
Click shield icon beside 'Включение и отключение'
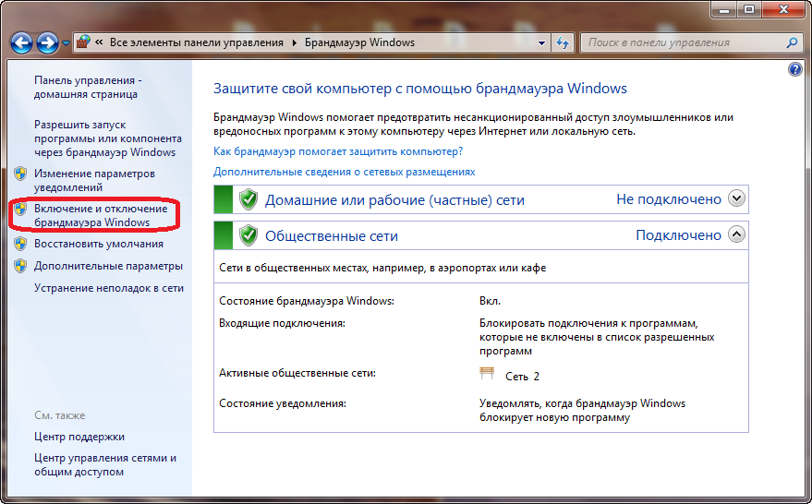[20, 209]
